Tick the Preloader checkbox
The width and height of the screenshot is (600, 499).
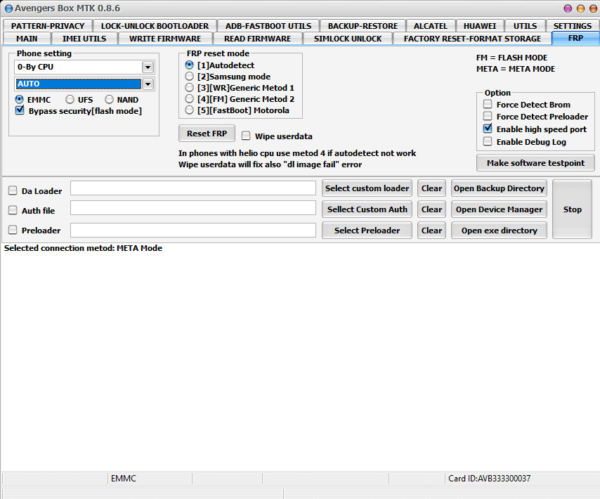click(13, 230)
